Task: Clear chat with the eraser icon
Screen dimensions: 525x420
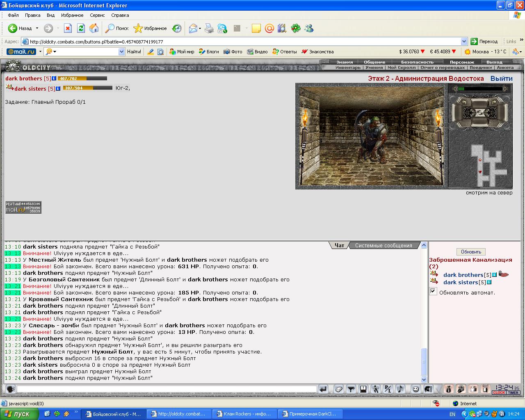Action: pyautogui.click(x=339, y=389)
